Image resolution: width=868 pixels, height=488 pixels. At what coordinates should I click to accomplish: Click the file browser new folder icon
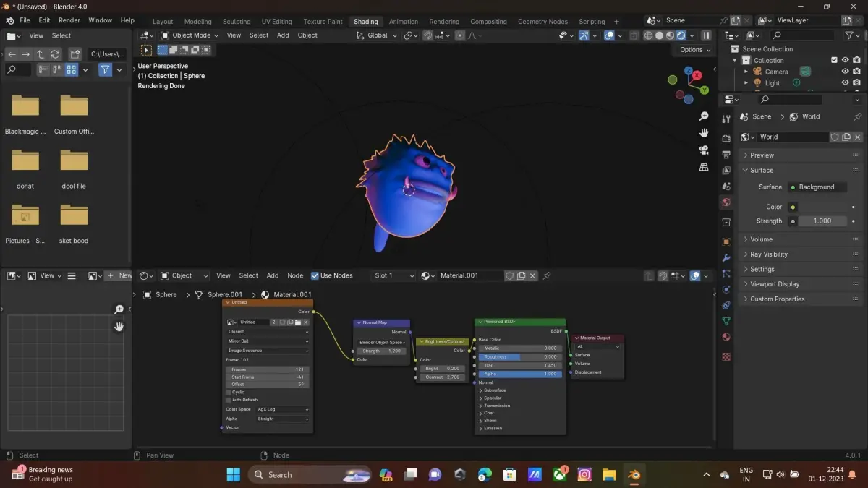[75, 54]
